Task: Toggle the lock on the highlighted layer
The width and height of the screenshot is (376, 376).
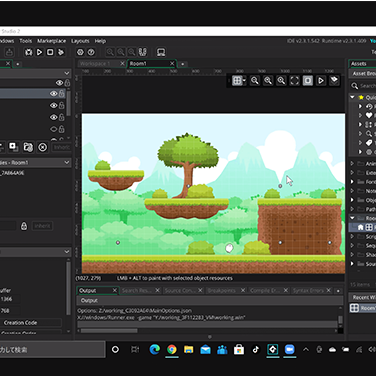Action: (x=62, y=94)
